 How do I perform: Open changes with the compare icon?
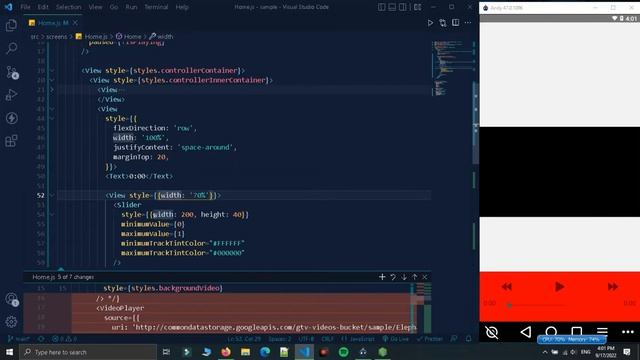point(443,23)
